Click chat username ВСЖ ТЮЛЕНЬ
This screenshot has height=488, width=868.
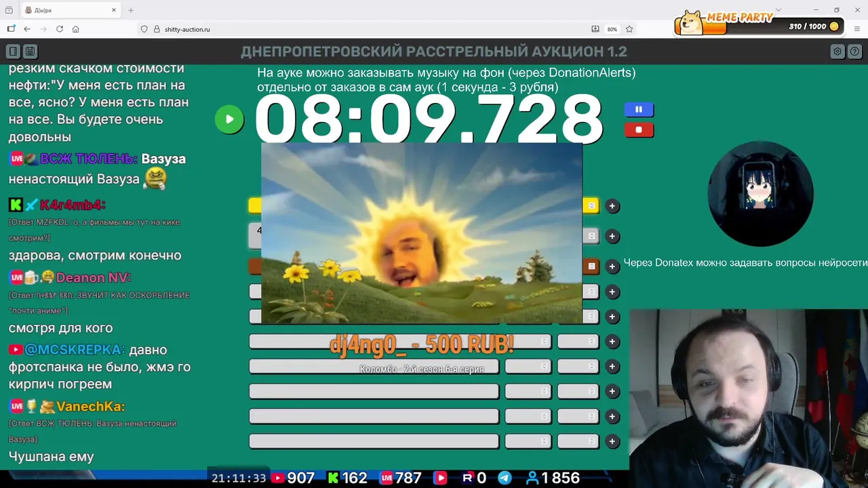point(89,159)
